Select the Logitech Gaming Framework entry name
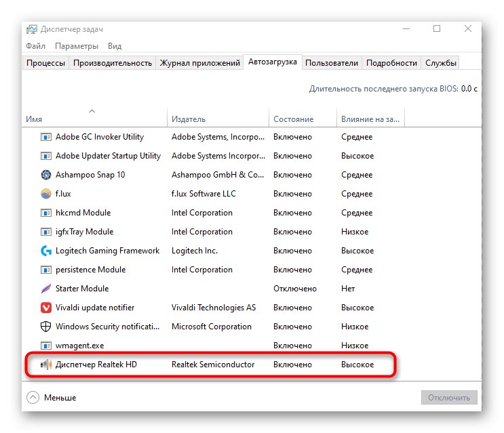This screenshot has height=433, width=504. click(x=107, y=251)
